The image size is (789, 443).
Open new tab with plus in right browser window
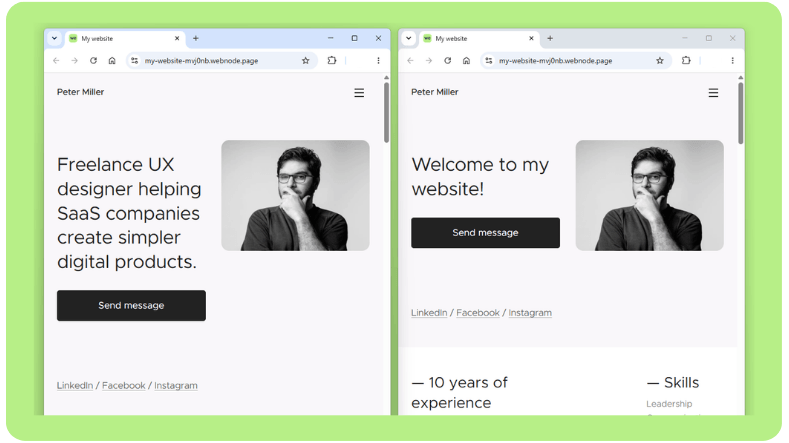550,38
